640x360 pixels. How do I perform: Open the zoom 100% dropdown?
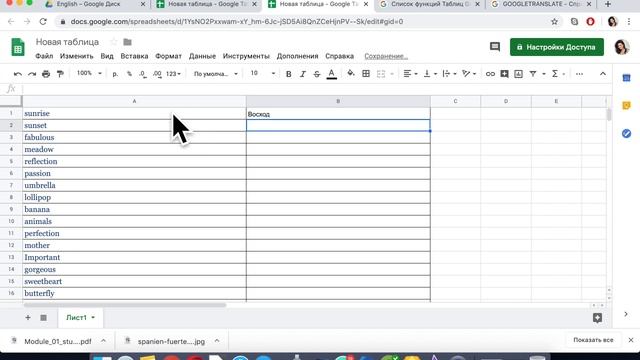pos(89,73)
